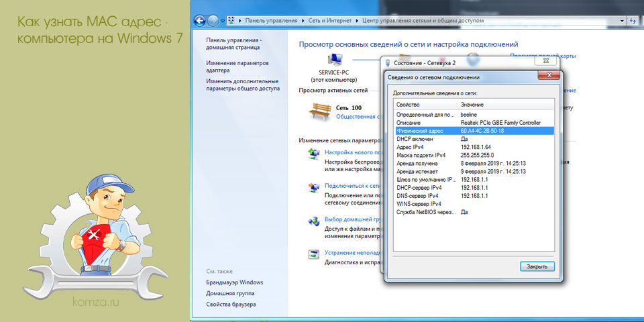This screenshot has height=322, width=644.
Task: Open Панель управления - домашняя страница link
Action: click(234, 44)
